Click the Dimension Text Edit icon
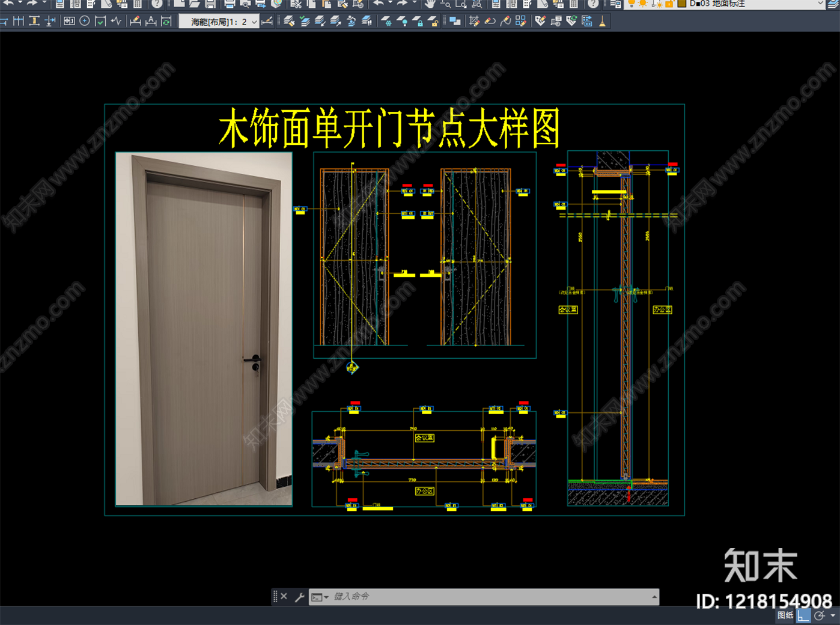The width and height of the screenshot is (840, 625). [151, 22]
